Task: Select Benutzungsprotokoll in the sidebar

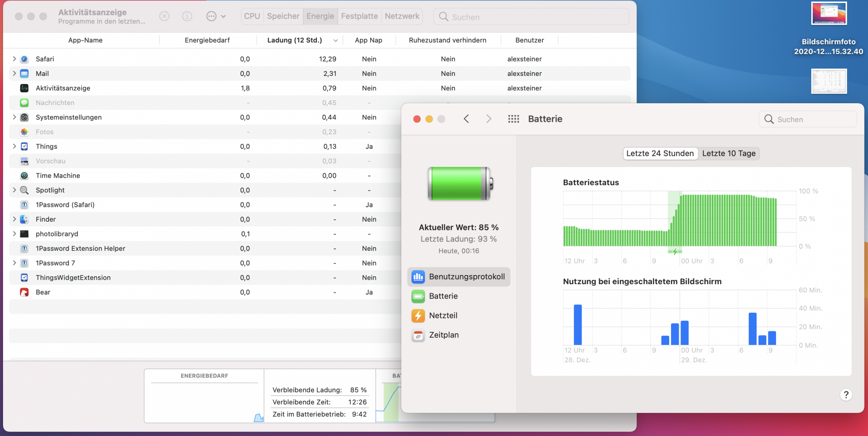Action: [x=459, y=277]
